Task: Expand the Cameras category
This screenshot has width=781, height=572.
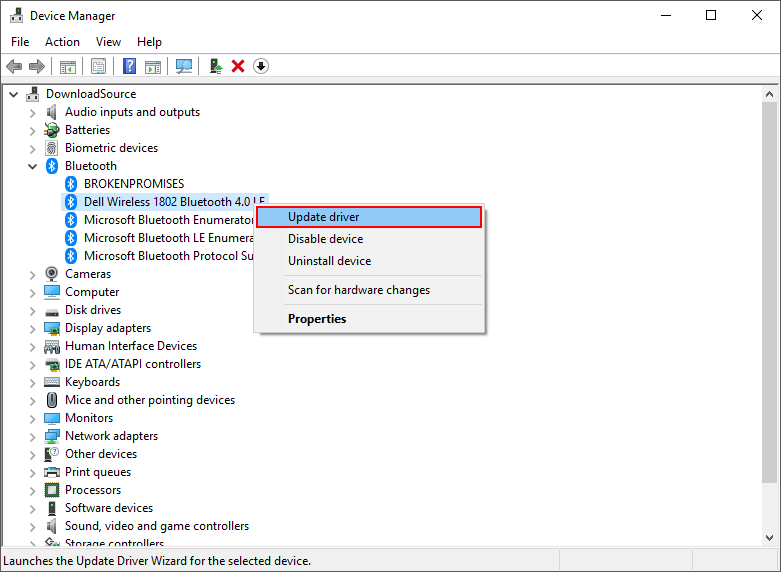Action: point(33,275)
